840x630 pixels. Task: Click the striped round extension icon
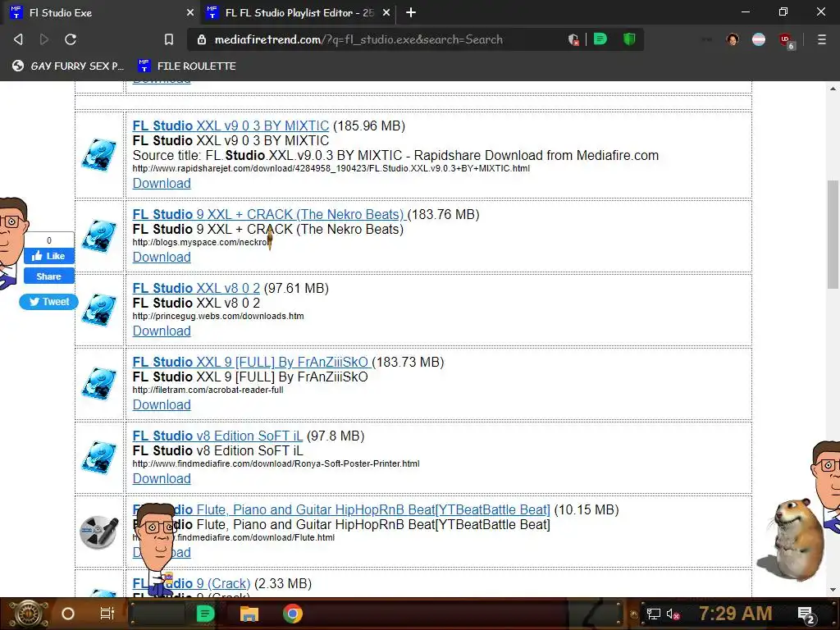click(x=759, y=39)
